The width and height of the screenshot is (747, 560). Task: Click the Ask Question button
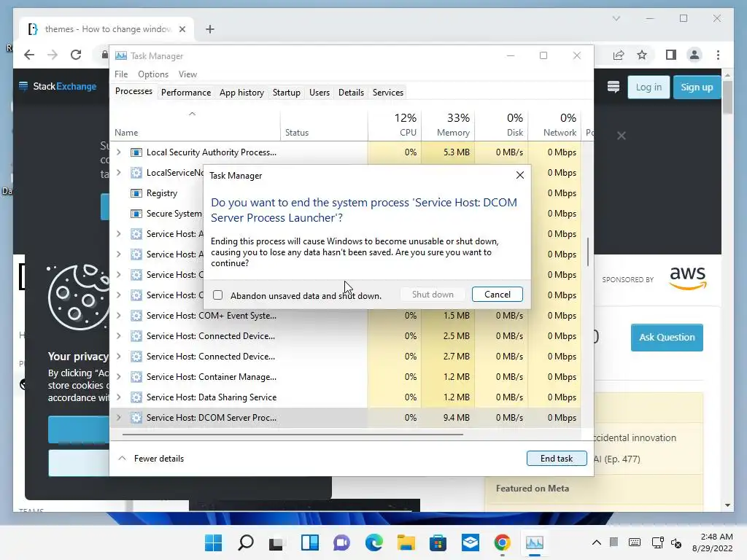click(667, 337)
